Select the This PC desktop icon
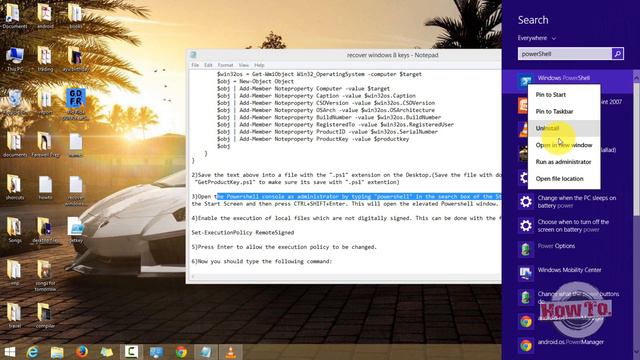 [15, 60]
